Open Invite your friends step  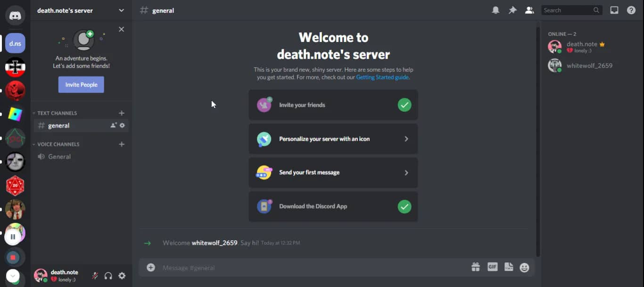tap(333, 105)
